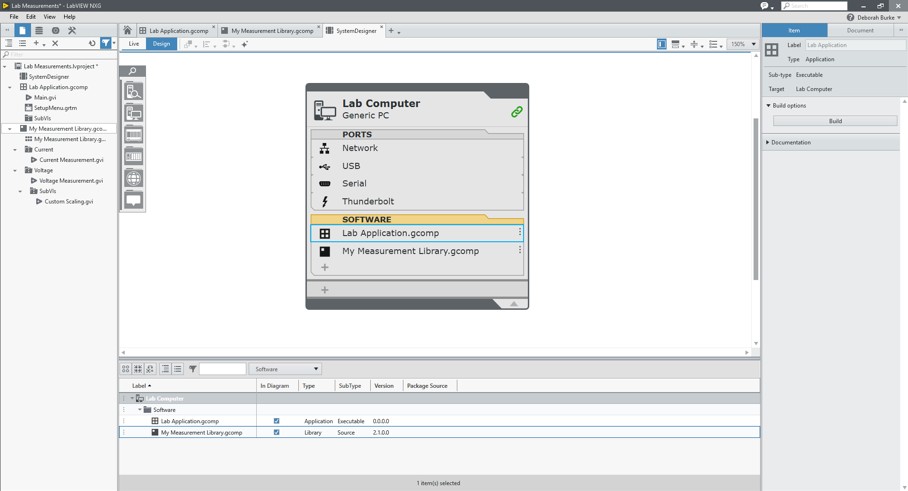The height and width of the screenshot is (491, 908).
Task: Open the computers palette category
Action: coord(133,113)
